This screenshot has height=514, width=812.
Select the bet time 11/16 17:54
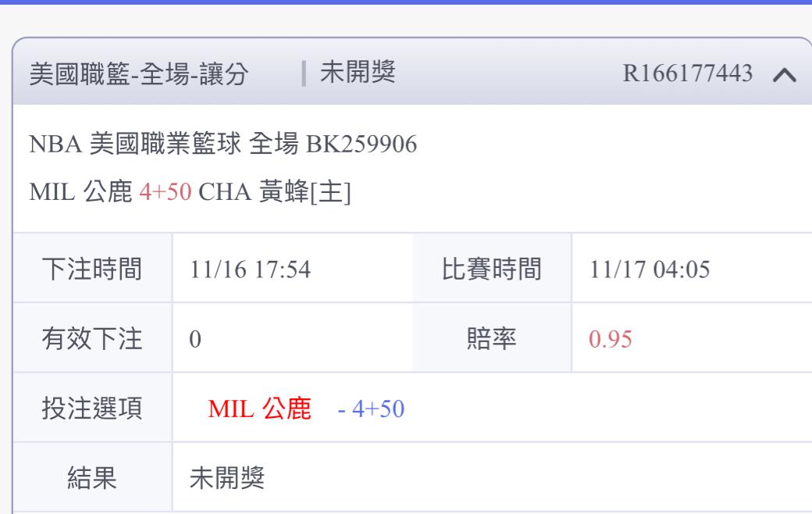[x=250, y=269]
